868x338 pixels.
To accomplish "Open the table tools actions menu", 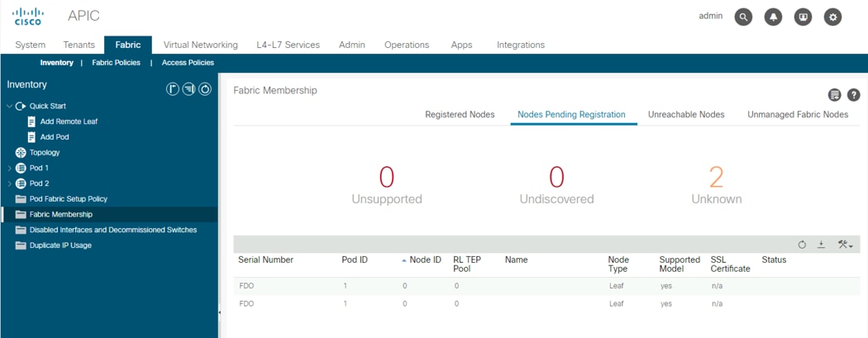I will tap(846, 245).
